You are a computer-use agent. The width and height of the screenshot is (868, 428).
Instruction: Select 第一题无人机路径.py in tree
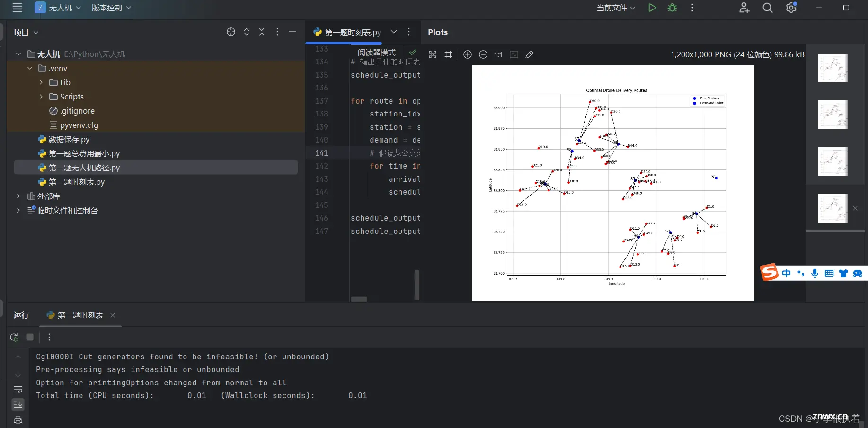(156, 168)
